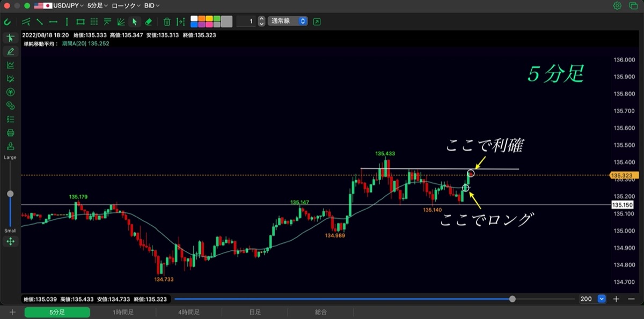
Task: Select the fan lines drawing tool
Action: pos(121,22)
